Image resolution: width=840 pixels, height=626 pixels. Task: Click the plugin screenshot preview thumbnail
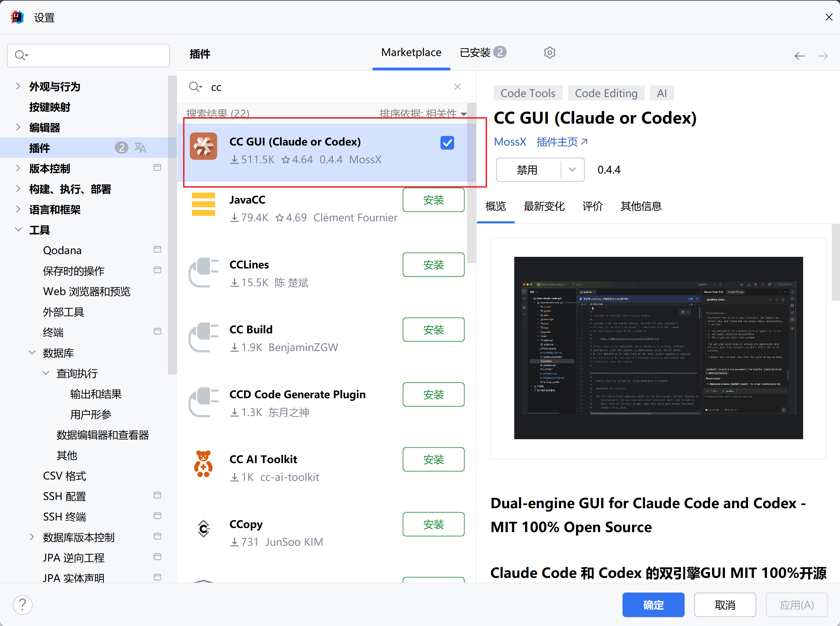point(658,348)
